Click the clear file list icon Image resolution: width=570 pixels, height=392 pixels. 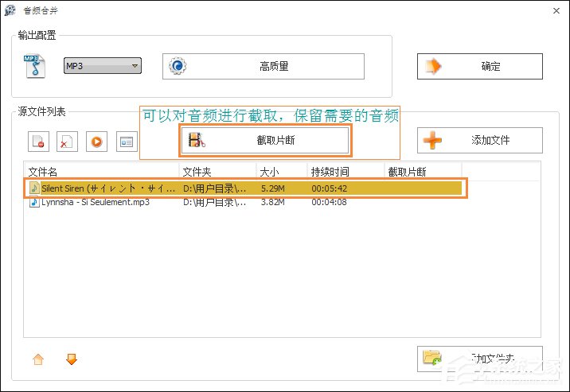point(67,142)
